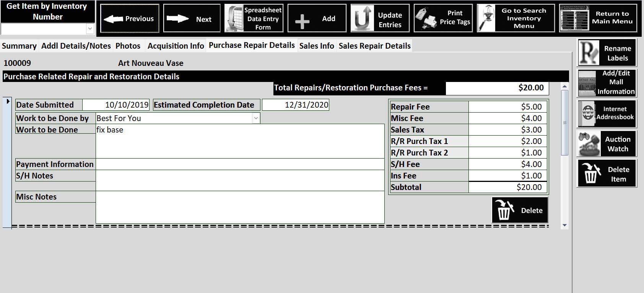Image resolution: width=644 pixels, height=293 pixels.
Task: Expand the Work to be Done by dropdown
Action: [x=256, y=118]
